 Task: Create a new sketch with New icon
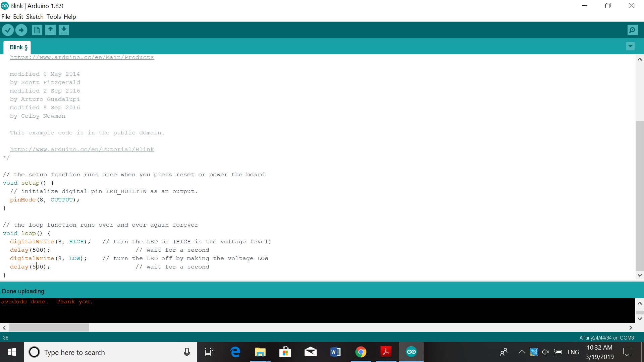coord(37,30)
